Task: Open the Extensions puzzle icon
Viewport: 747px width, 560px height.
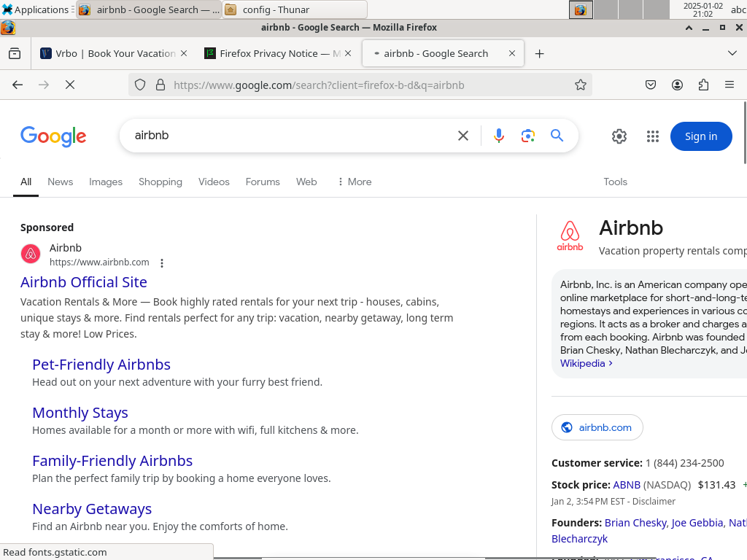Action: (x=703, y=85)
